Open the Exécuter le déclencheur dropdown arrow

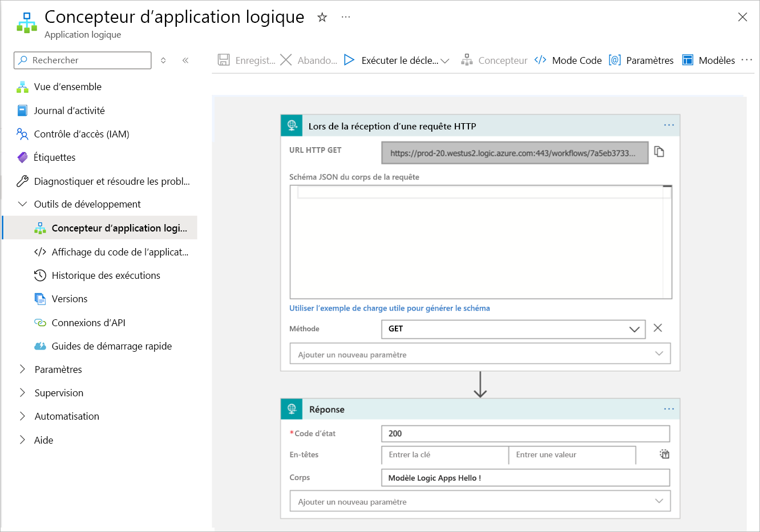[445, 60]
